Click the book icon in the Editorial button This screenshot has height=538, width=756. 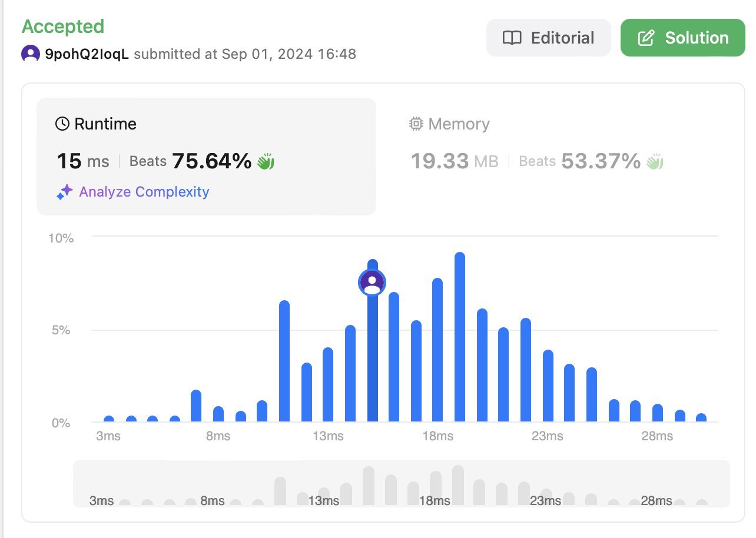[512, 38]
